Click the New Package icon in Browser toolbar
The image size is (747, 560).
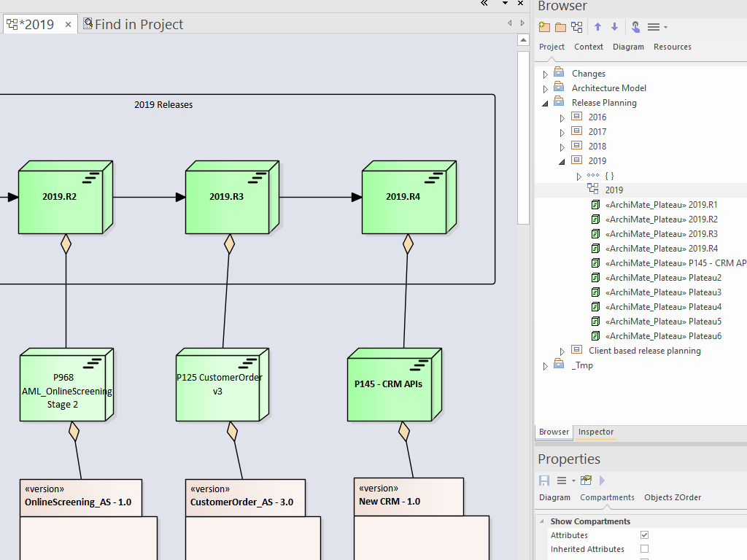click(x=544, y=27)
